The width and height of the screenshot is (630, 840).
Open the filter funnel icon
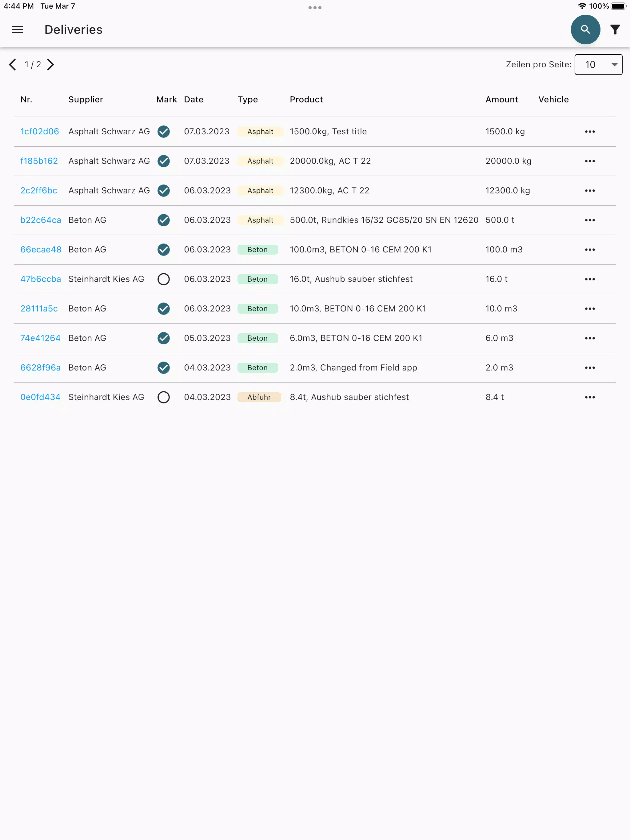pos(615,30)
